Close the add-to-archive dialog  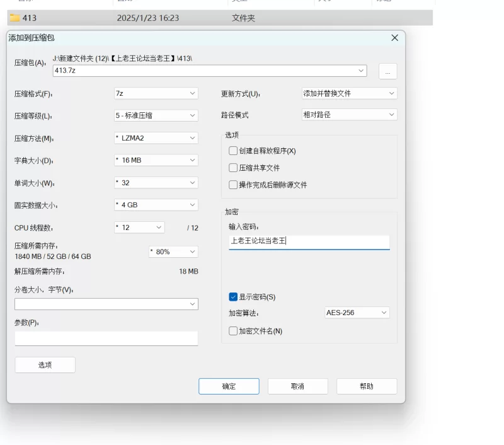[395, 38]
